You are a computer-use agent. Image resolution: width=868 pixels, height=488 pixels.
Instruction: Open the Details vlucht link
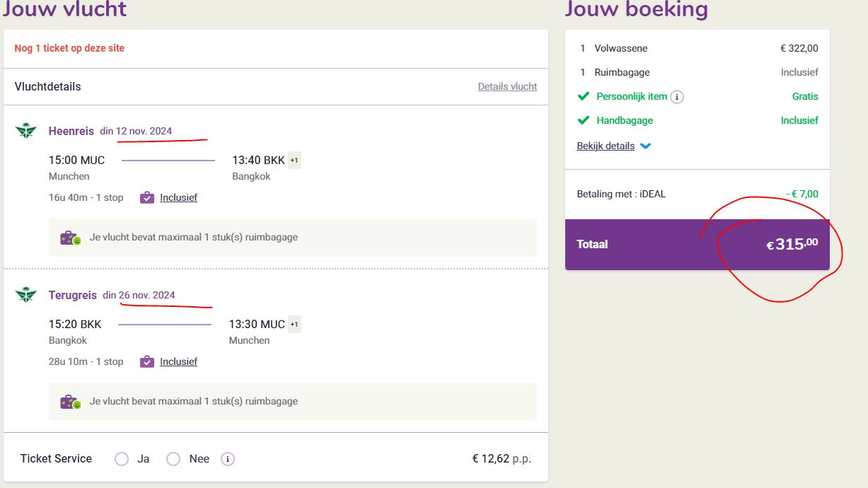(x=507, y=86)
